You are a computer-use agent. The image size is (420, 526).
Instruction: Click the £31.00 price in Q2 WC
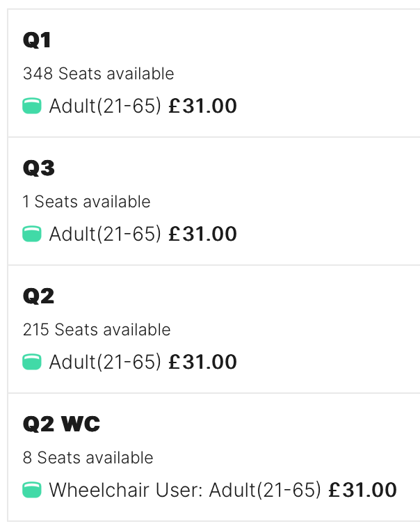tap(363, 490)
